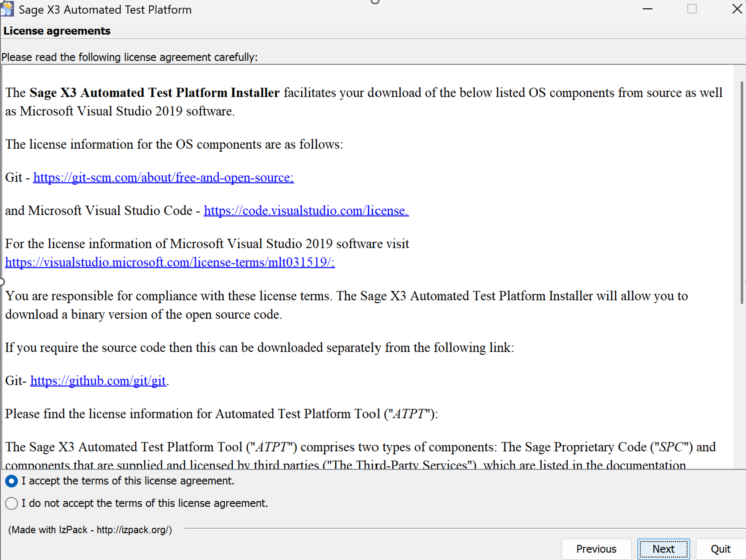
Task: Close the installer window
Action: pyautogui.click(x=737, y=9)
